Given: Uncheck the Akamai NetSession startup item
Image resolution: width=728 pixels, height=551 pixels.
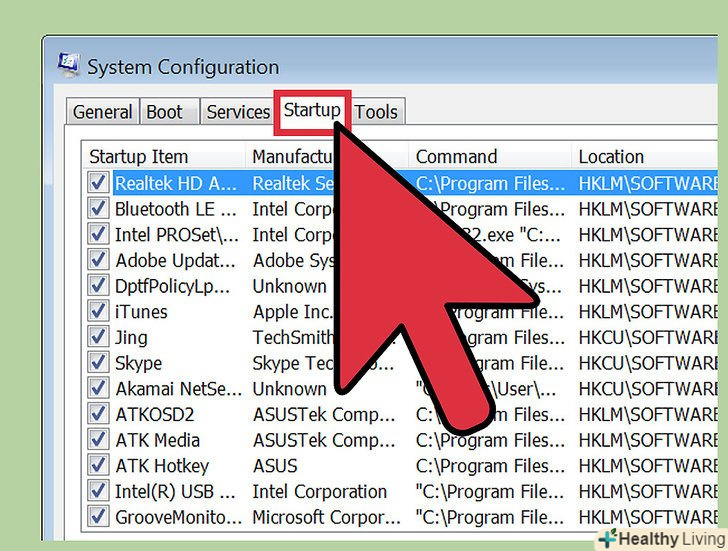Looking at the screenshot, I should (98, 389).
